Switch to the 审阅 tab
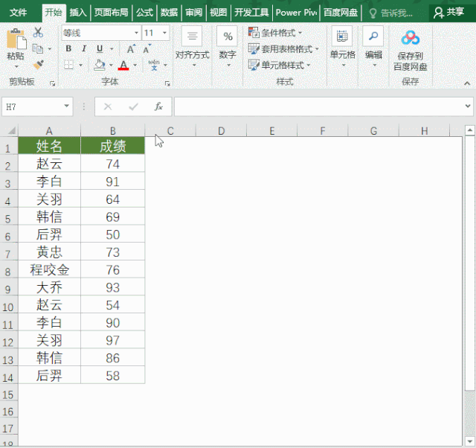The width and height of the screenshot is (476, 448). 193,13
